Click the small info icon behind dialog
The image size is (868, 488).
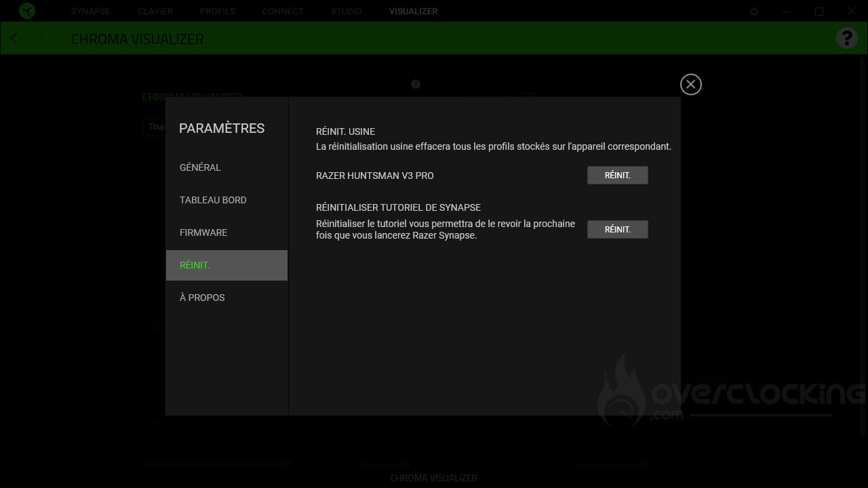(x=416, y=84)
